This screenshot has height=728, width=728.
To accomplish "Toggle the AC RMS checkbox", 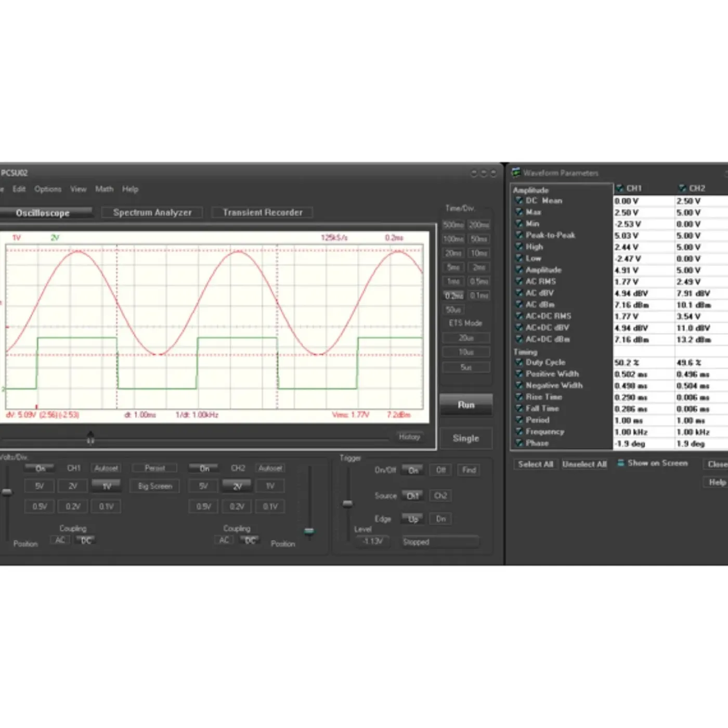I will click(519, 281).
